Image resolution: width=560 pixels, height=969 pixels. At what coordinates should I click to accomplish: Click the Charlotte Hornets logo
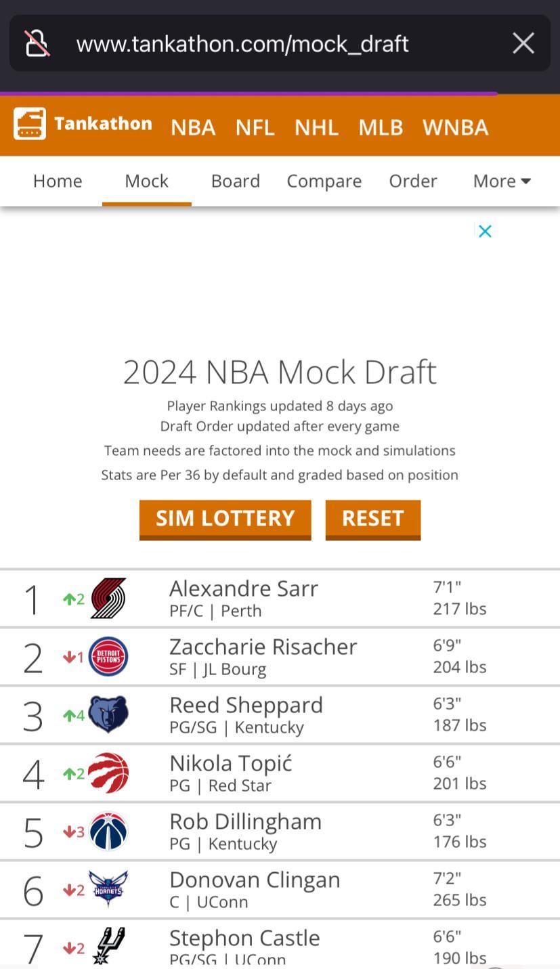point(108,889)
